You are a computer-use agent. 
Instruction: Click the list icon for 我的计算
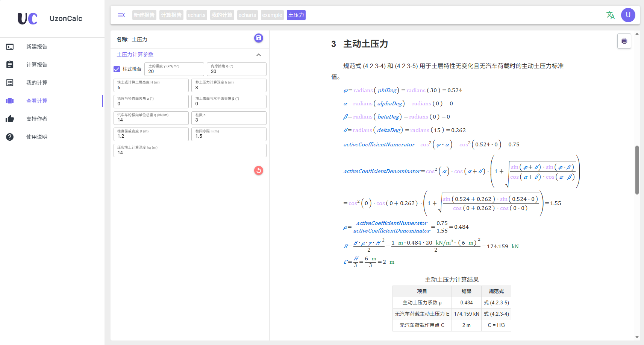coord(10,83)
